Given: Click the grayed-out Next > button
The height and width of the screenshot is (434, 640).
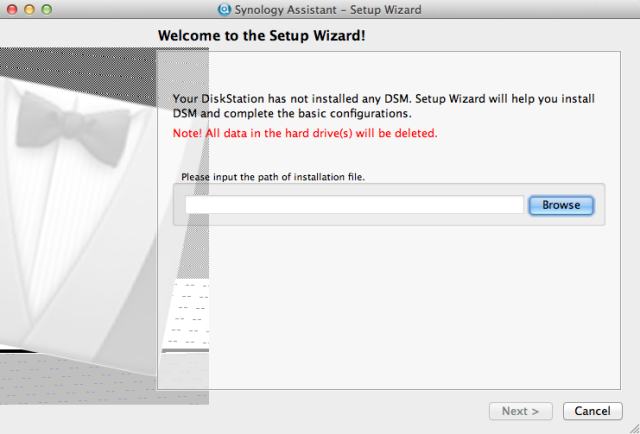Looking at the screenshot, I should point(521,411).
